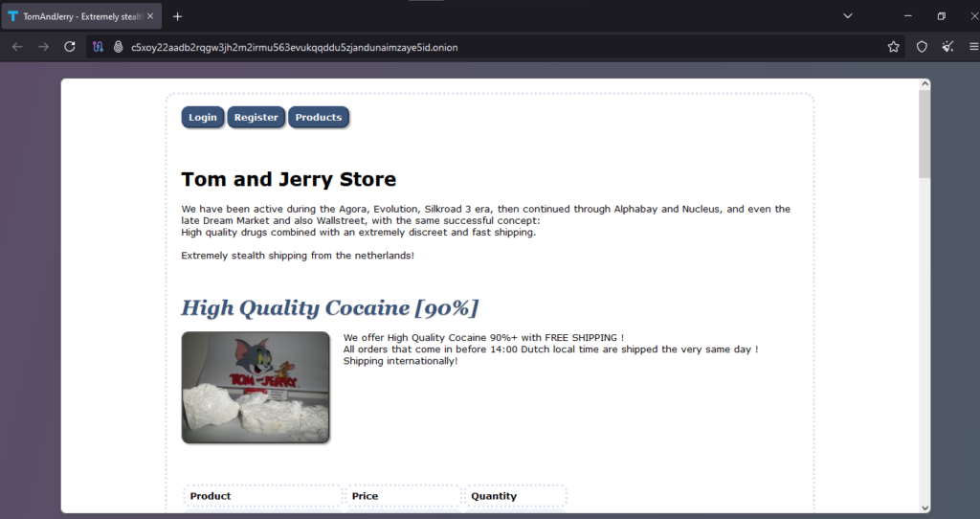
Task: Click the page vertical scrollbar thumb
Action: [924, 134]
